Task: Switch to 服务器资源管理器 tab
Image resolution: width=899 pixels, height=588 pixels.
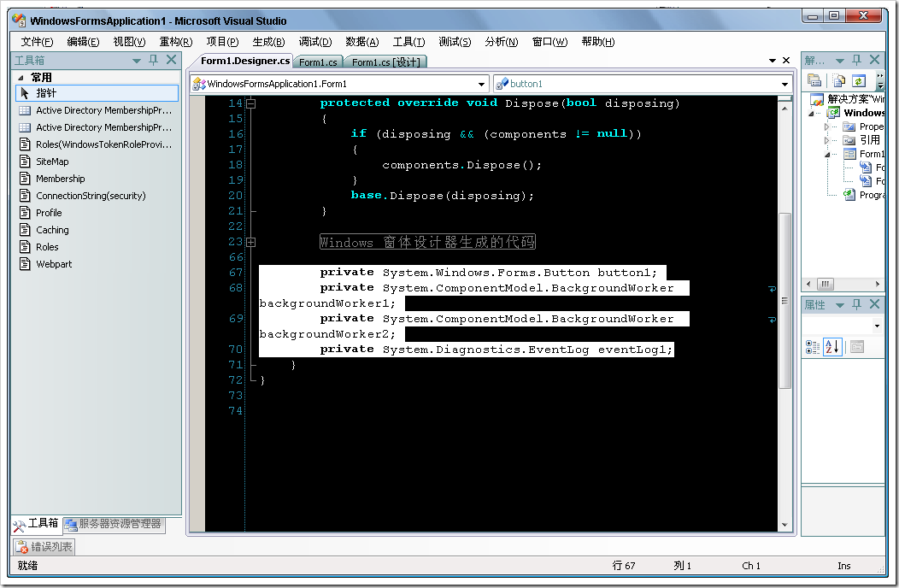Action: click(114, 524)
